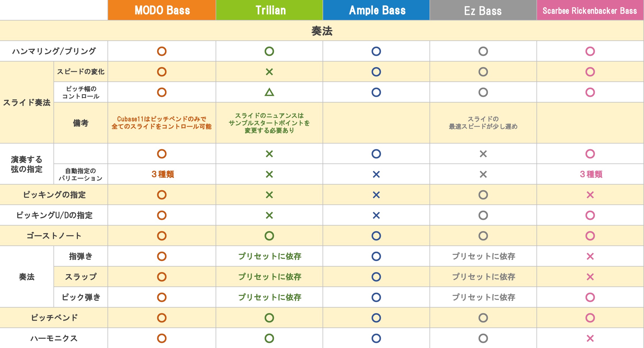
Task: Click Scarbee pink X in スラップ row
Action: 590,277
